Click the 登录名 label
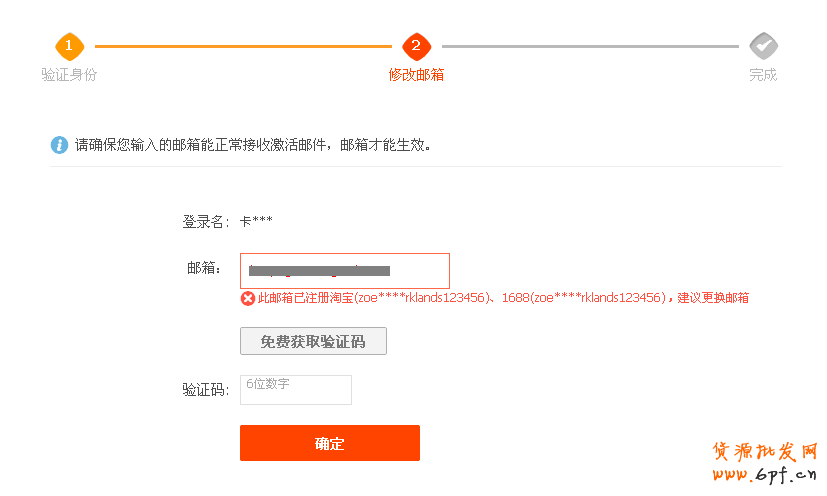The image size is (827, 496). point(206,222)
